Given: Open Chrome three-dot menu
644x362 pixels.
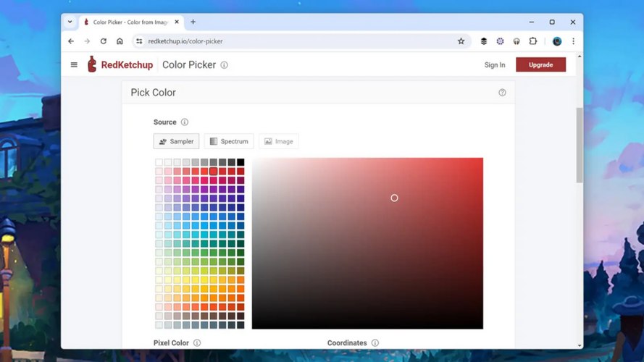Looking at the screenshot, I should click(573, 41).
